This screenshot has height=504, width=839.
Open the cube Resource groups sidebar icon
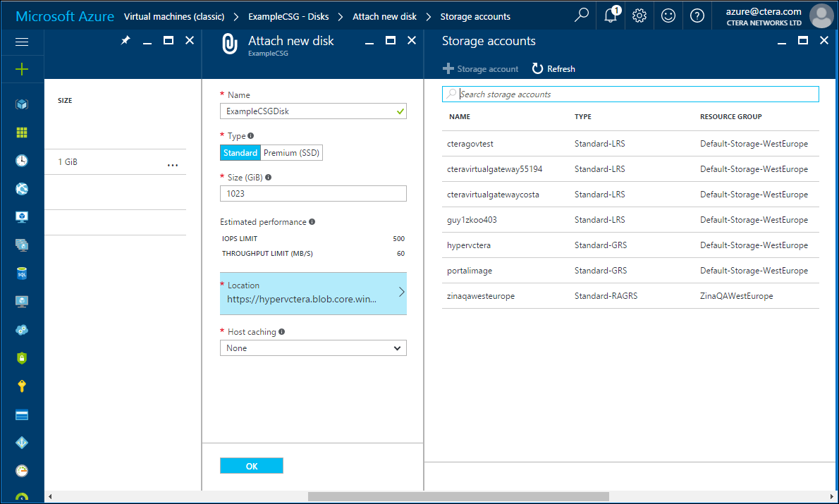(x=22, y=104)
